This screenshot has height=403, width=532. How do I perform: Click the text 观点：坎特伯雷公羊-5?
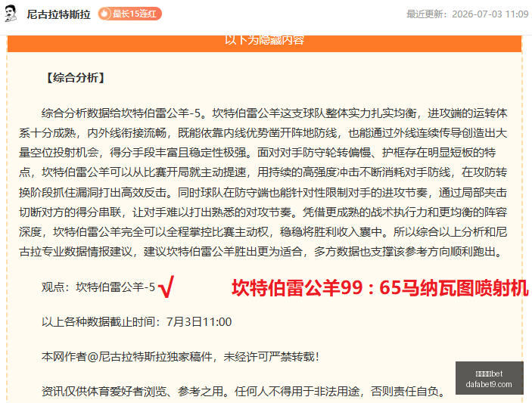(x=98, y=287)
